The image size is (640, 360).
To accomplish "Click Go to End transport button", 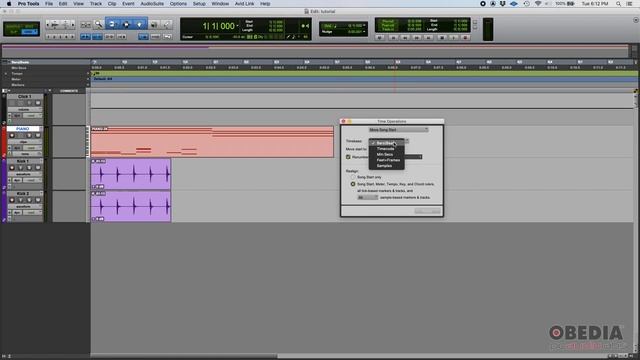I will [429, 38].
